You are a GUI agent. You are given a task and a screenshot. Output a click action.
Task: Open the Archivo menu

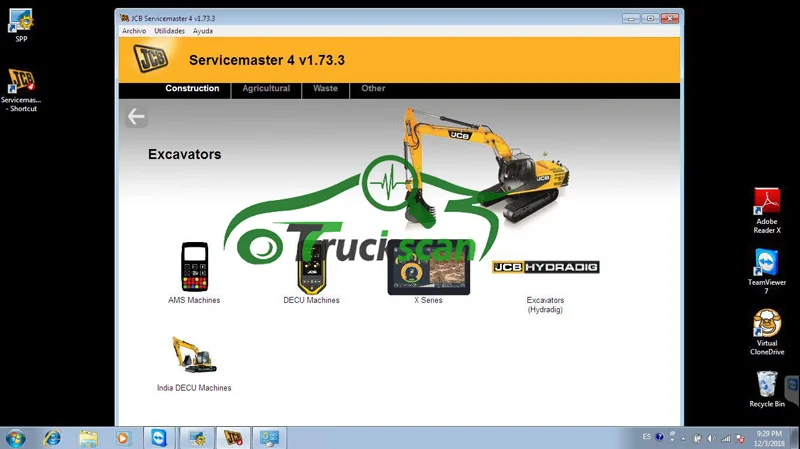[134, 31]
